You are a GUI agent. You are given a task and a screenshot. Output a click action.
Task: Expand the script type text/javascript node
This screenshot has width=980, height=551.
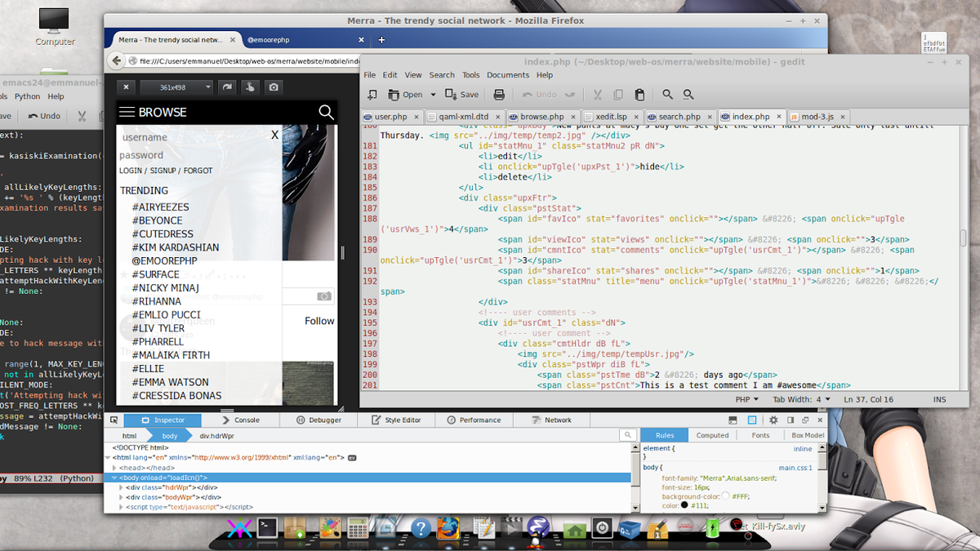(122, 507)
